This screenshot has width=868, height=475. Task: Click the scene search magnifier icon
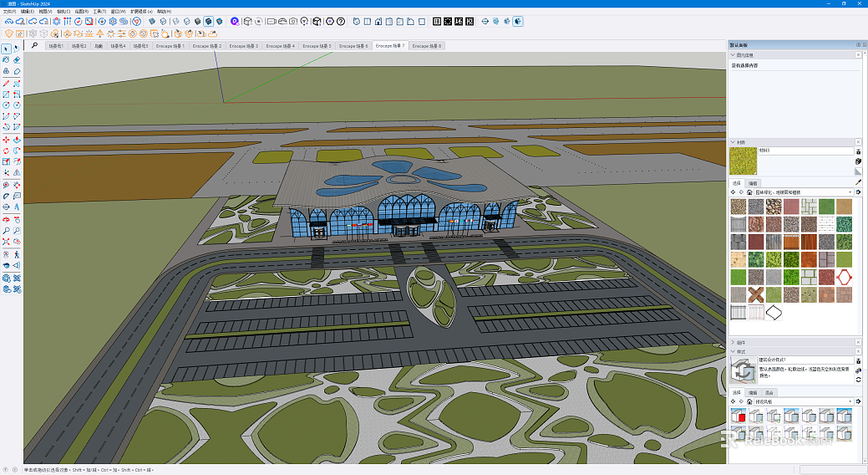pos(35,45)
